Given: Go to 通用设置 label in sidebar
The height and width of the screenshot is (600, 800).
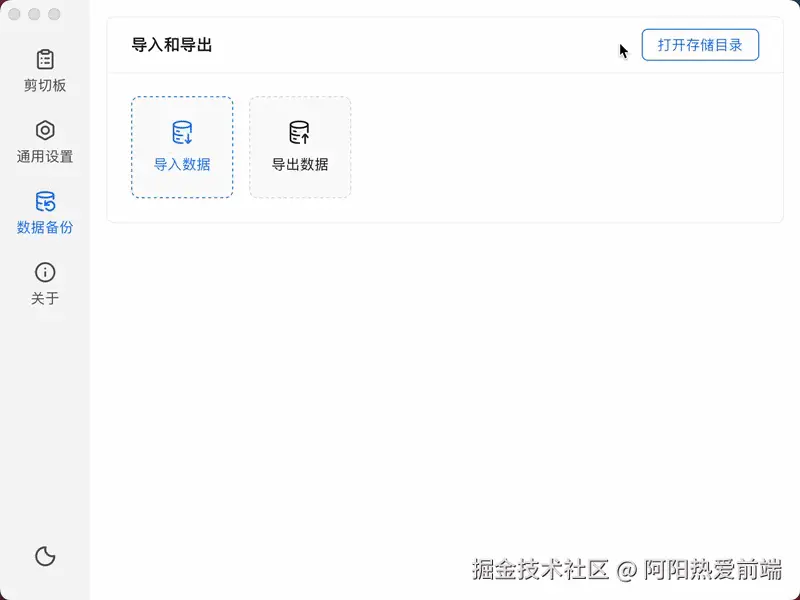Looking at the screenshot, I should (x=45, y=156).
